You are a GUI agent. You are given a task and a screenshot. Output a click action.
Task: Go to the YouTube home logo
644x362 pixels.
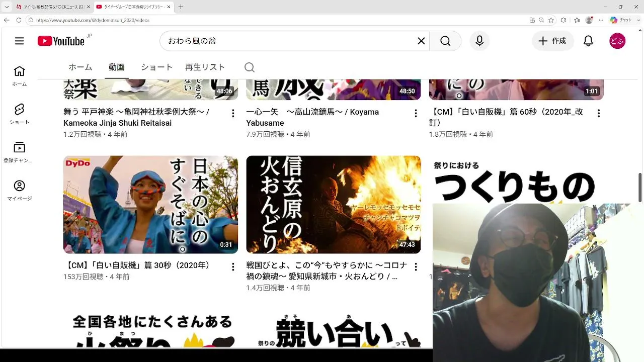pos(61,41)
